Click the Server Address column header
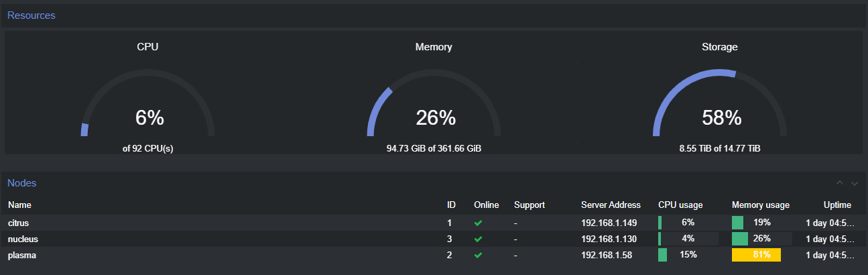The height and width of the screenshot is (275, 868). pyautogui.click(x=611, y=205)
